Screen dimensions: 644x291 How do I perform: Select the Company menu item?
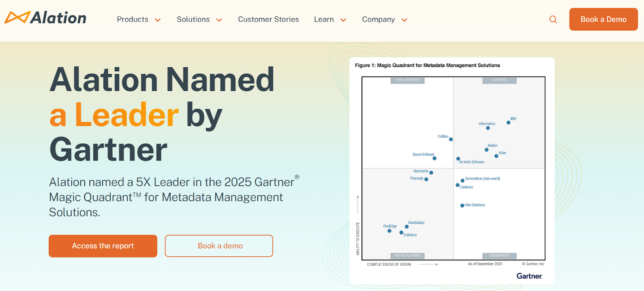point(378,19)
